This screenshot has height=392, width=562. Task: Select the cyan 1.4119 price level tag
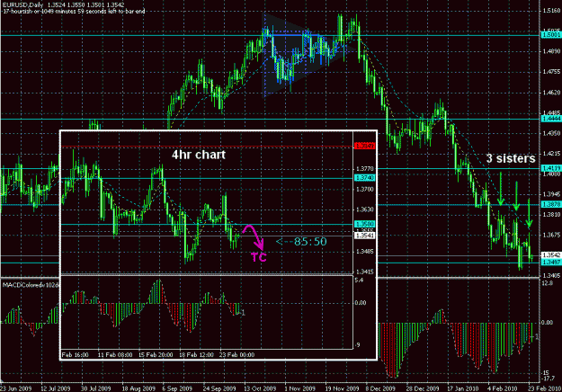(551, 168)
